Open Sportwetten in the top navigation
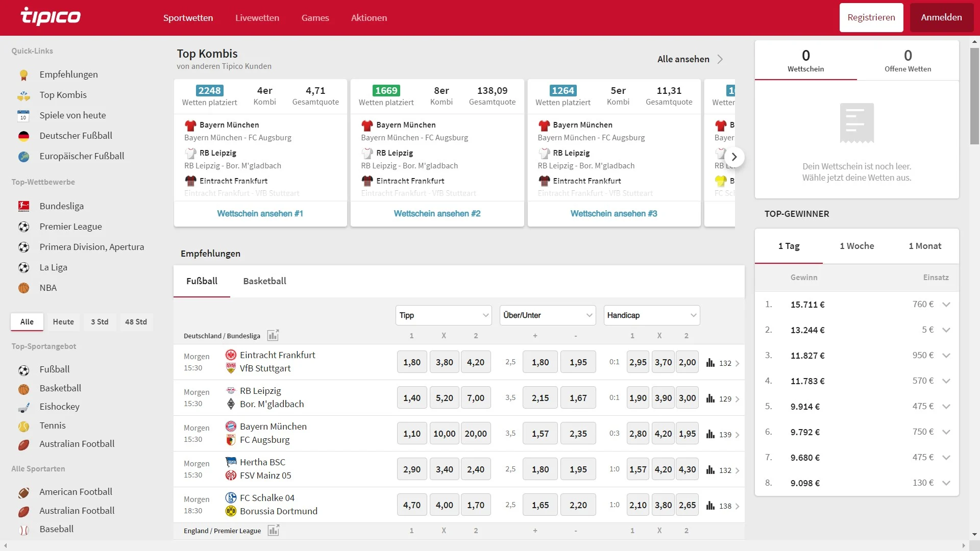This screenshot has width=980, height=551. click(188, 18)
